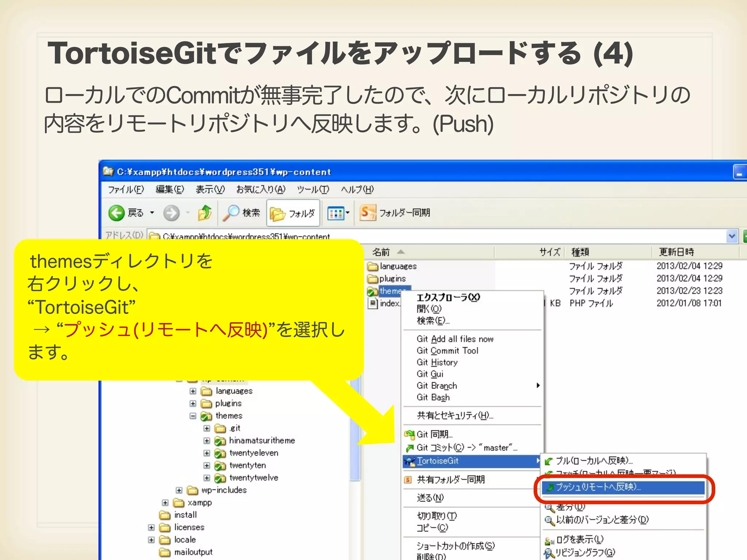
Task: Expand the wp-includes folder node
Action: [179, 490]
